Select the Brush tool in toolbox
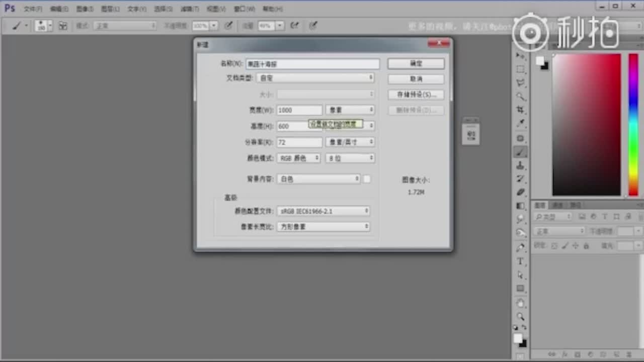Screen dimensions: 644x362 521,152
